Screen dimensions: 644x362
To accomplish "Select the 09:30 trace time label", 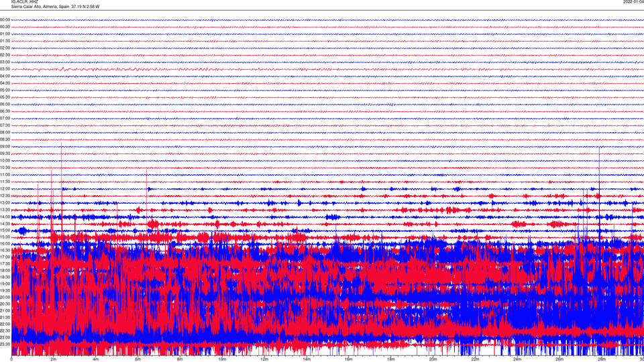I will [x=5, y=154].
